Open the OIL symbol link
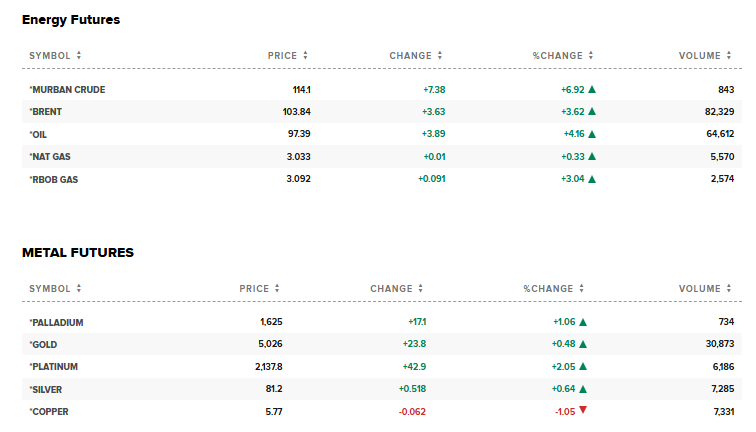The width and height of the screenshot is (756, 432). [38, 135]
